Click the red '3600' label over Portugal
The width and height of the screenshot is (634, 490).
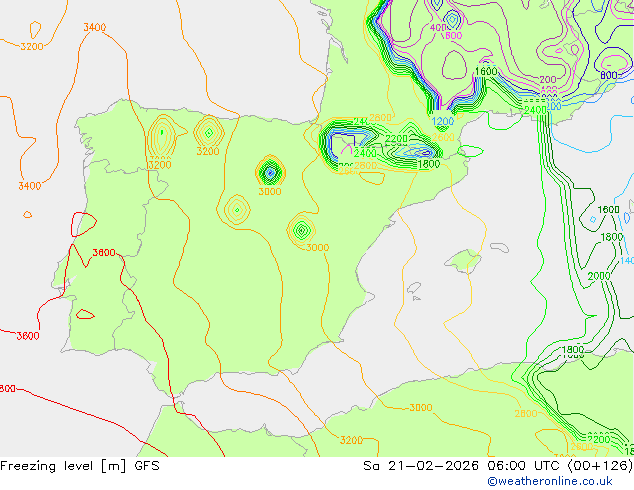(104, 253)
